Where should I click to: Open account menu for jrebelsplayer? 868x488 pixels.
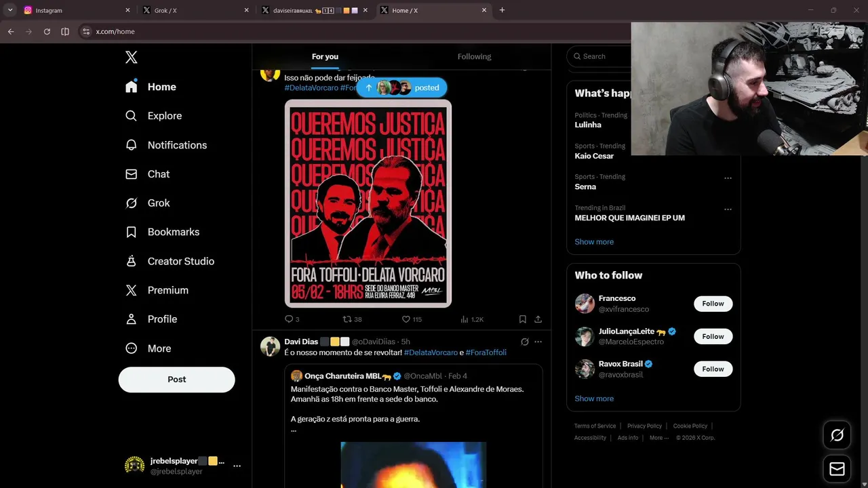pos(183,466)
